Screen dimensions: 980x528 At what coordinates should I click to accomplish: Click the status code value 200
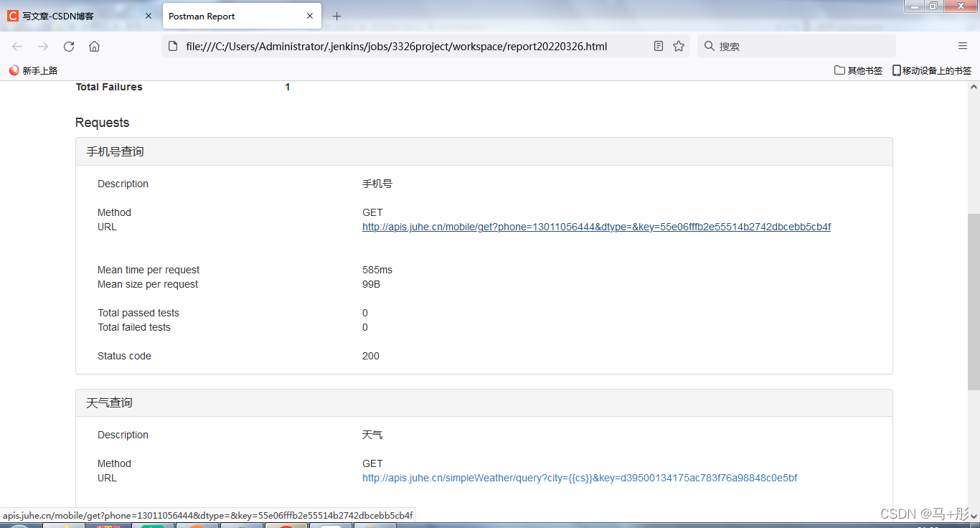click(x=371, y=356)
